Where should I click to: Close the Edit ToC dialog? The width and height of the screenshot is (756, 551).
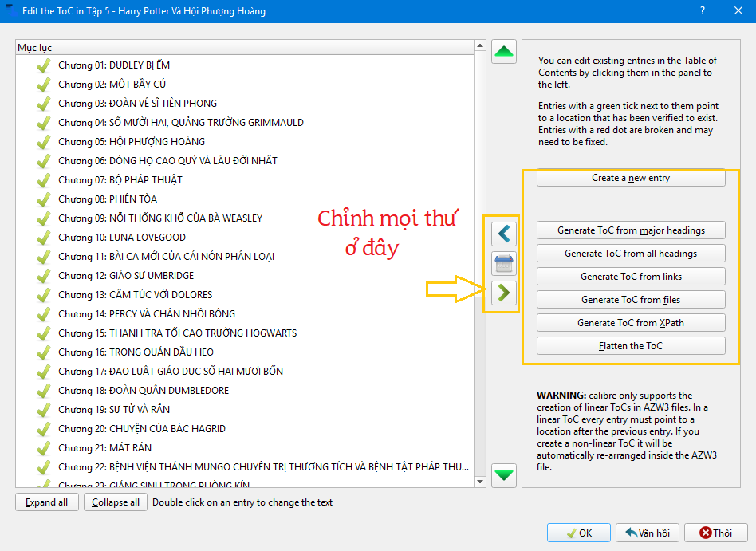[x=738, y=10]
